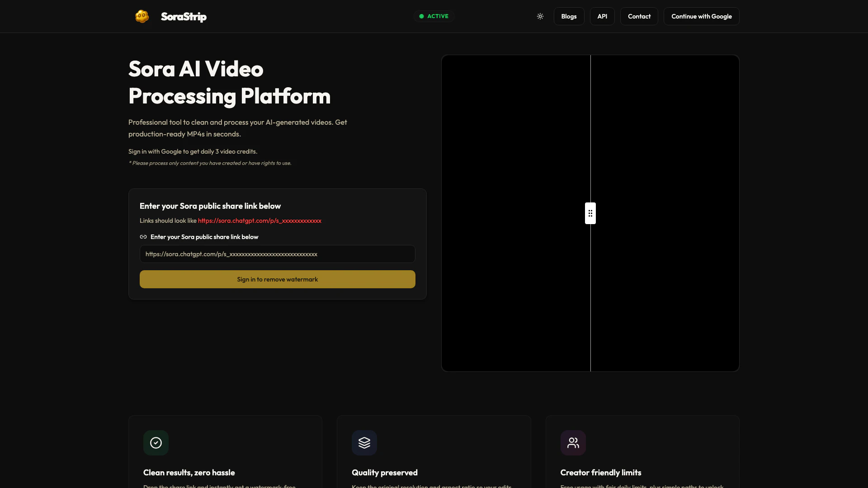Click the checkmark circle icon in the Clean results card
The width and height of the screenshot is (868, 488).
[x=156, y=443]
